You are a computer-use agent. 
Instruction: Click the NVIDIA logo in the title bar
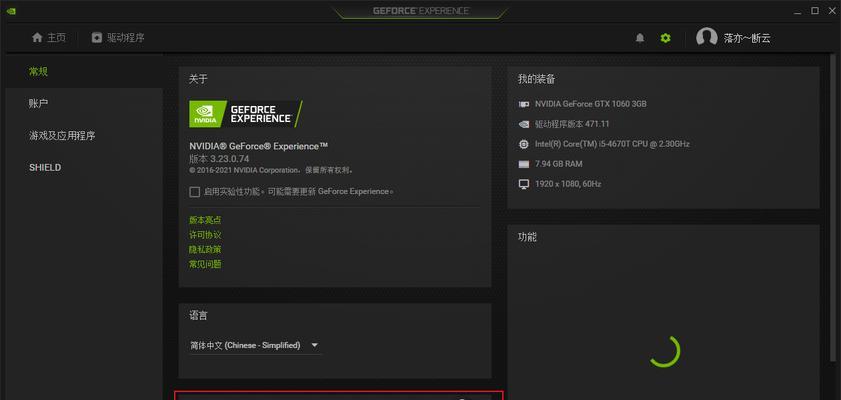(11, 11)
